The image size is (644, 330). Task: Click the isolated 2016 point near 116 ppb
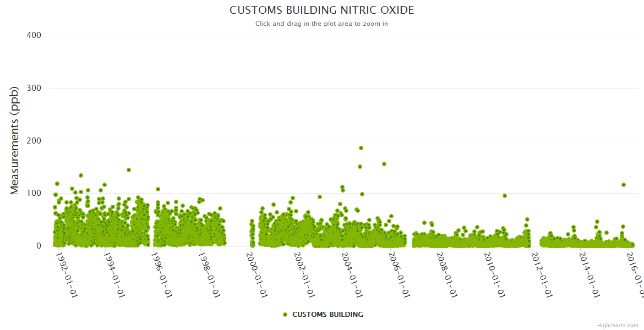(x=624, y=185)
